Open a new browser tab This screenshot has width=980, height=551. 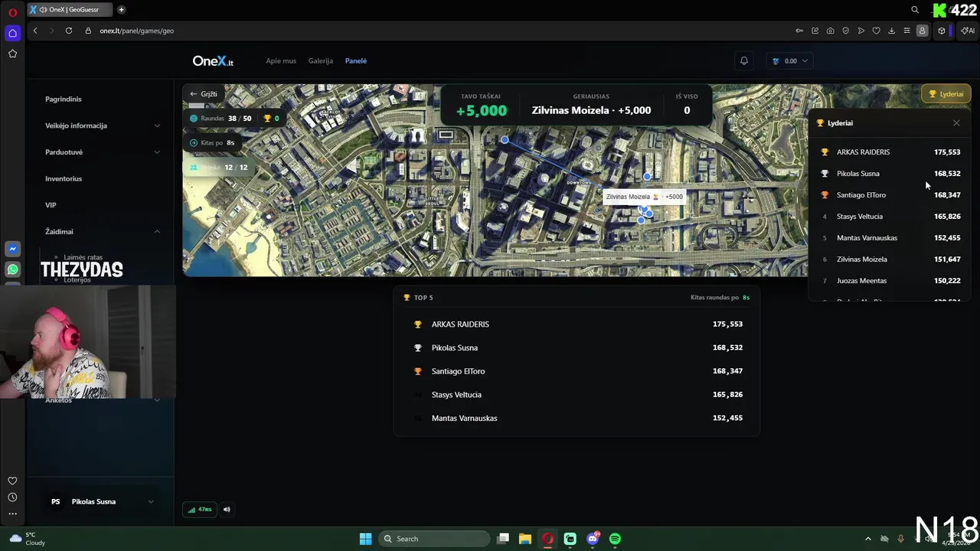coord(121,10)
